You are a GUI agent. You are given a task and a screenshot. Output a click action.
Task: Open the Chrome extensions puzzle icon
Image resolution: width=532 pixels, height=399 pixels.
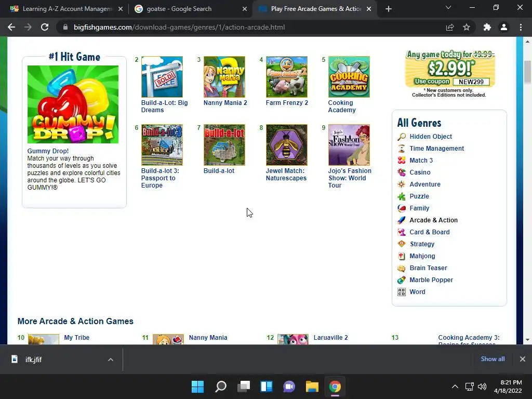[487, 27]
